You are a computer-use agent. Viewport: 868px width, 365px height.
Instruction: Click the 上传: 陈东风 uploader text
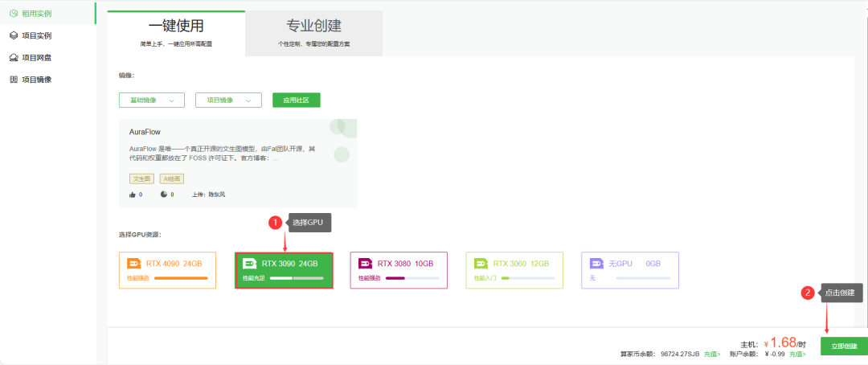pos(209,195)
